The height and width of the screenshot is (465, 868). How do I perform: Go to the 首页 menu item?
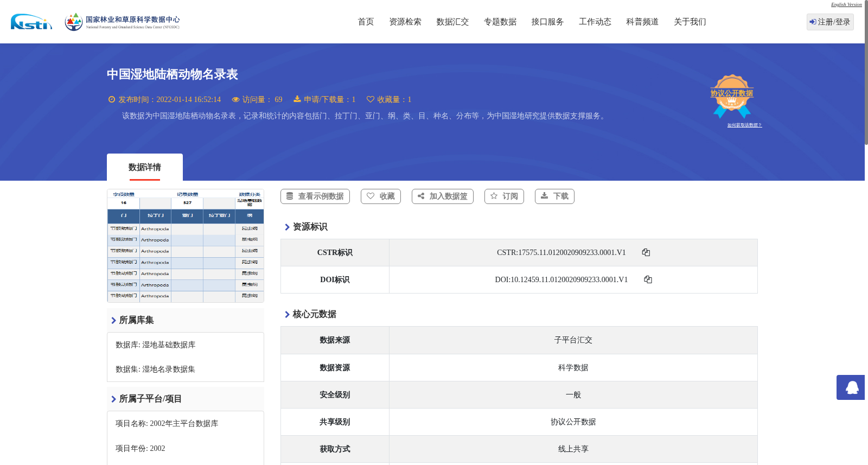366,22
